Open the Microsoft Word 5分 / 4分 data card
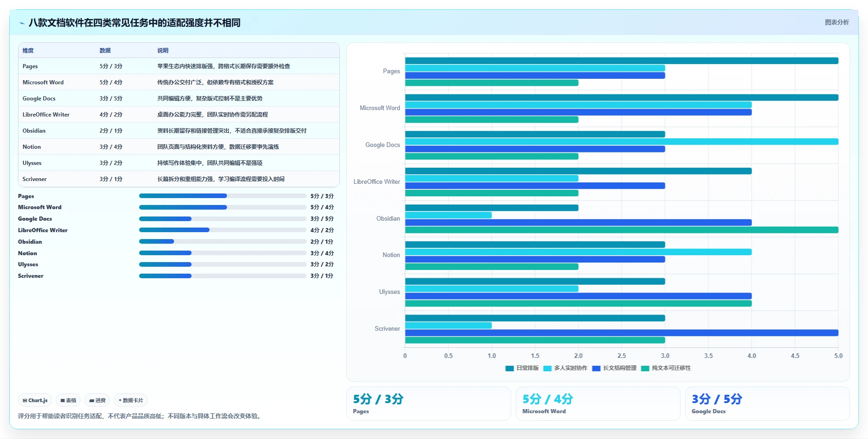 point(598,404)
